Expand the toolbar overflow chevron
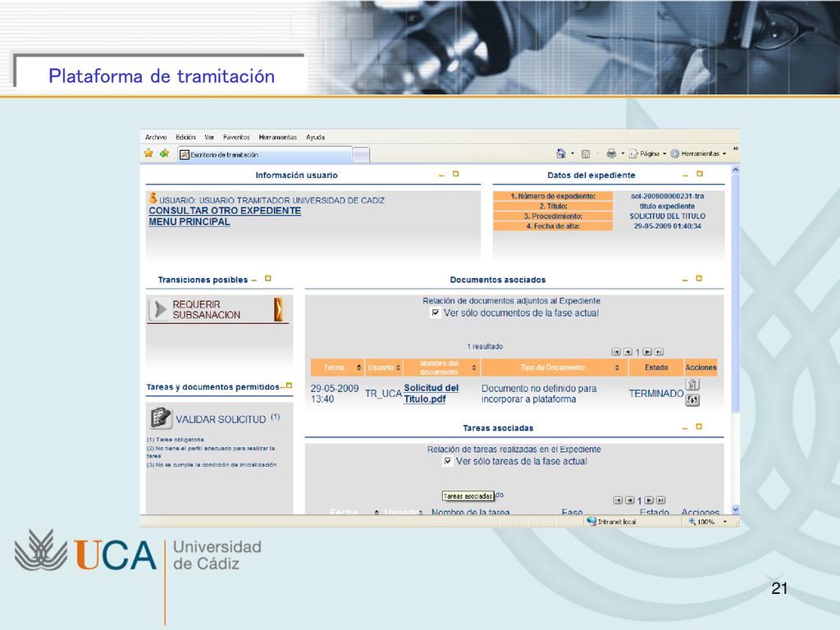This screenshot has height=630, width=840. click(x=735, y=148)
